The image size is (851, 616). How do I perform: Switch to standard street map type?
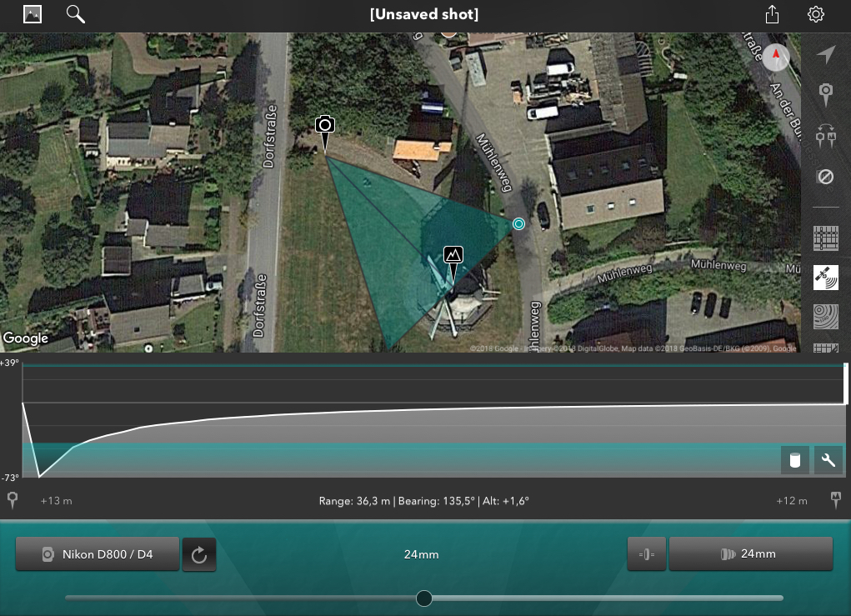tap(825, 238)
